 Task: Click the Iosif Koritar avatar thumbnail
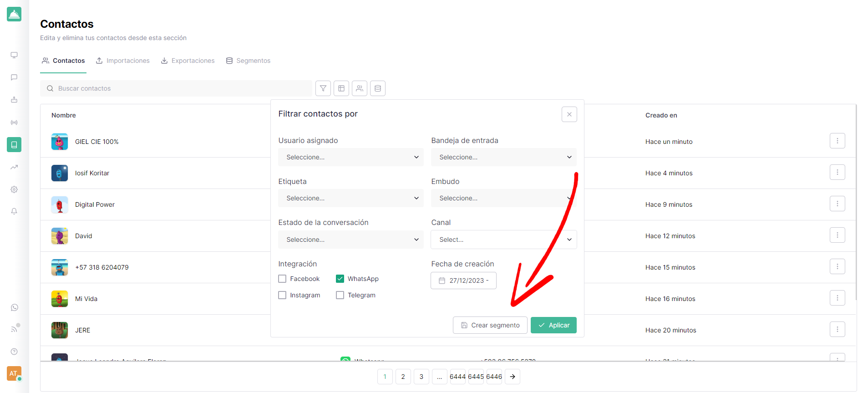tap(60, 173)
